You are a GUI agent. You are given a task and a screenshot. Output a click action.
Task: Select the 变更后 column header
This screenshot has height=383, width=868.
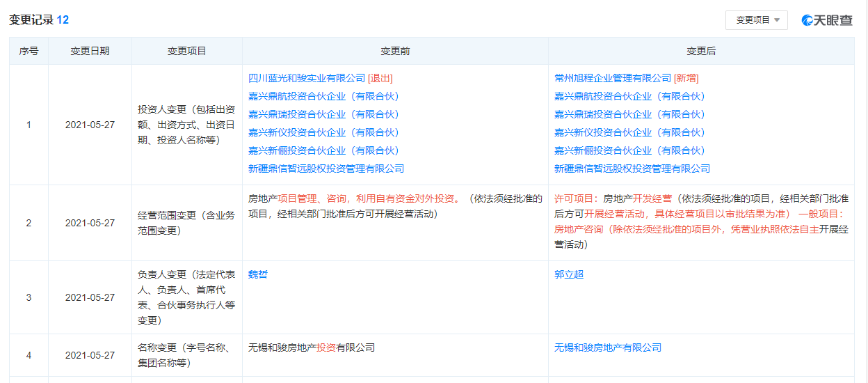coord(701,51)
